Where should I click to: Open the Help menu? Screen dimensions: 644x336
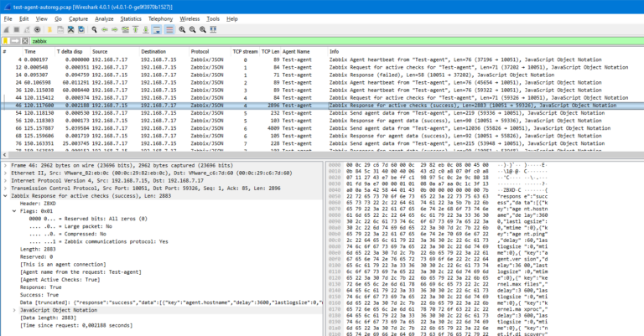[x=232, y=19]
